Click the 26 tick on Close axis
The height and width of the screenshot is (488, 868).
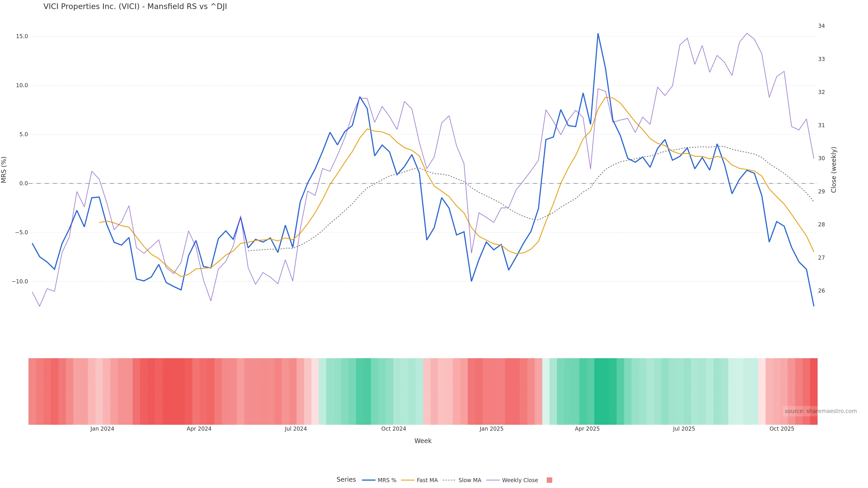[821, 291]
